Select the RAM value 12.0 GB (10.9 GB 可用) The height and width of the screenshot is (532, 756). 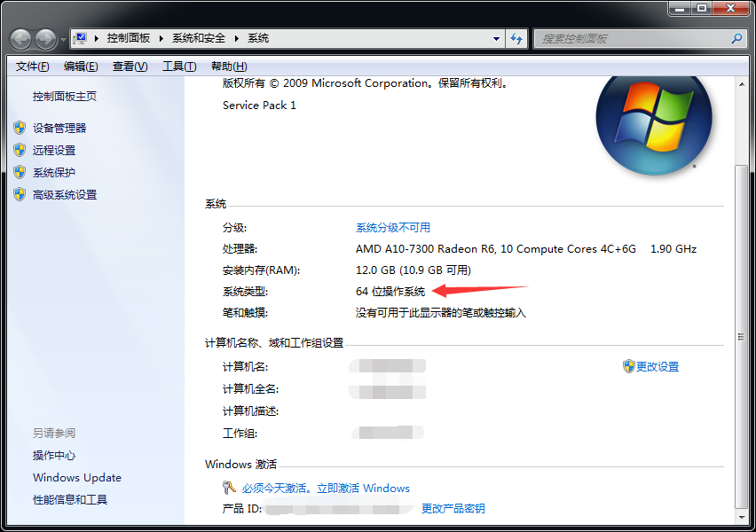pyautogui.click(x=413, y=270)
